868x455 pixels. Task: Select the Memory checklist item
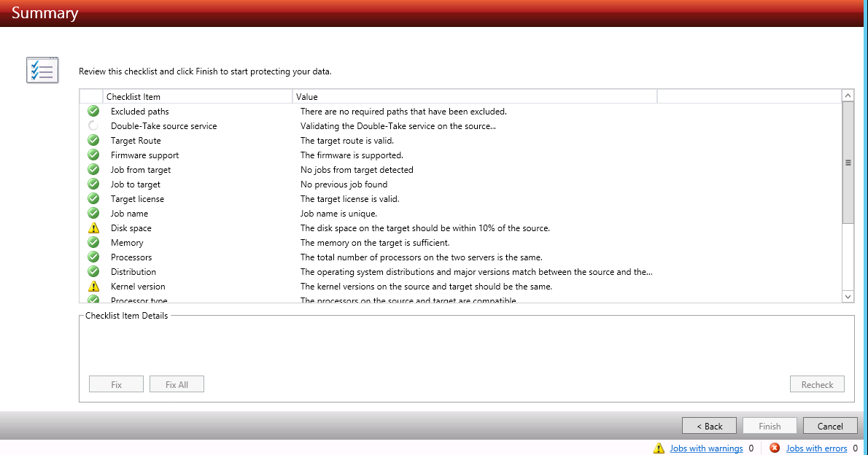[460, 242]
